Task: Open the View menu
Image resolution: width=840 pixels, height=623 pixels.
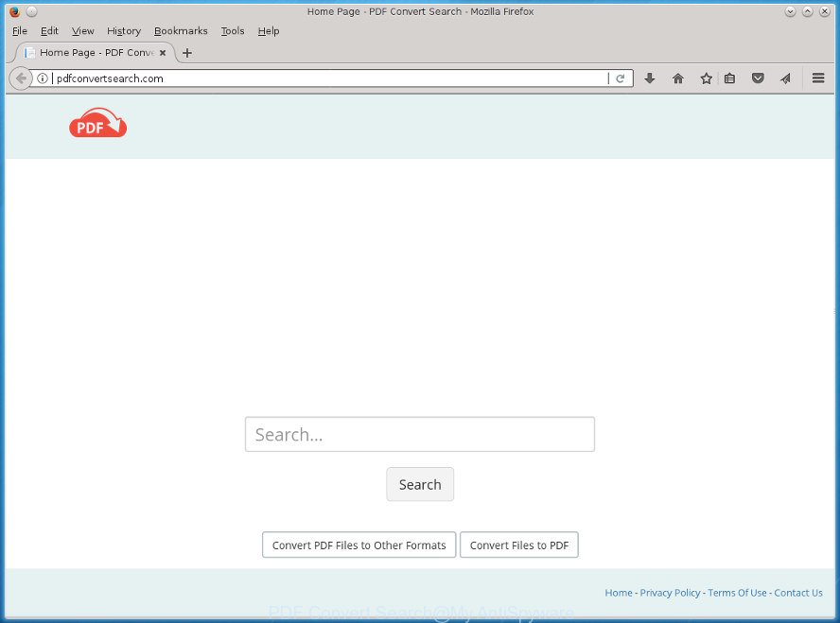Action: click(83, 31)
